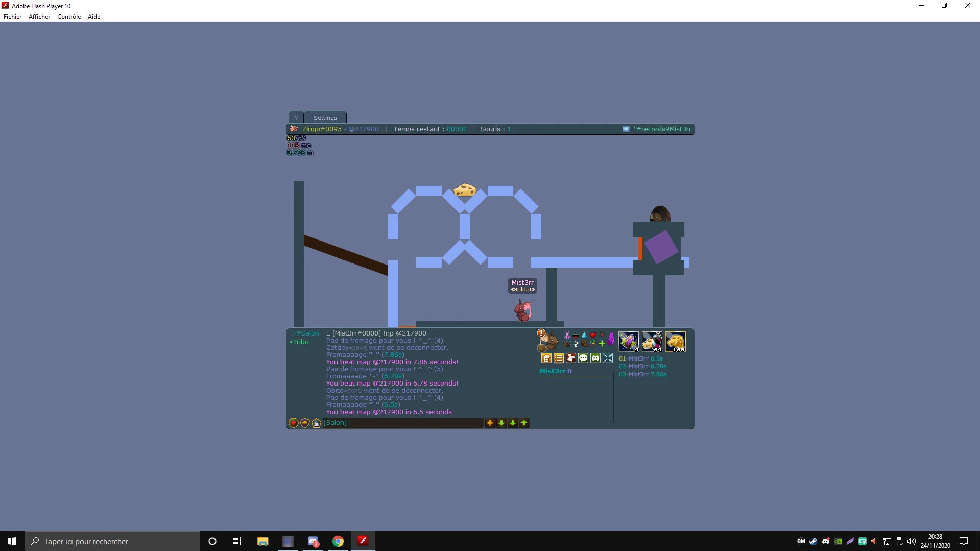Open the Windows notification center
Screen dimensions: 980x551
(x=964, y=541)
